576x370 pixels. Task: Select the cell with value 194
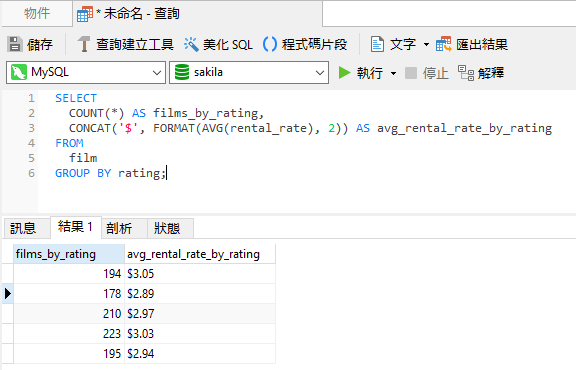pyautogui.click(x=69, y=274)
